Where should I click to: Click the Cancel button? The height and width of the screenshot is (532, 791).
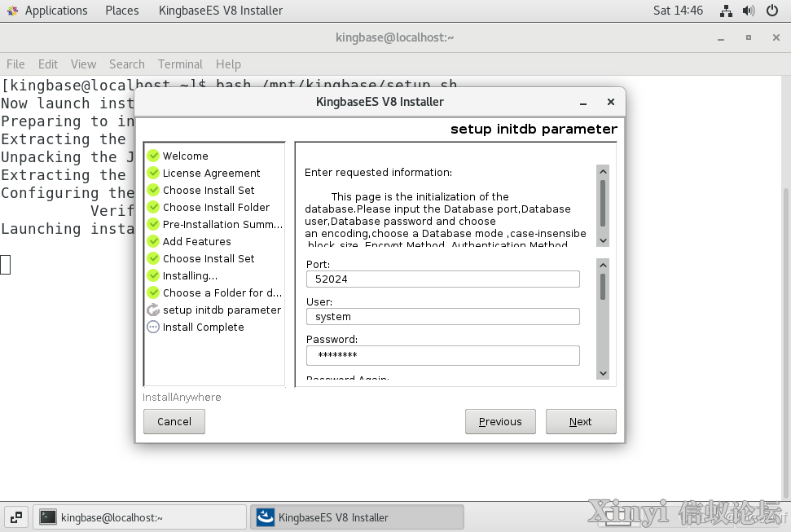pos(174,421)
